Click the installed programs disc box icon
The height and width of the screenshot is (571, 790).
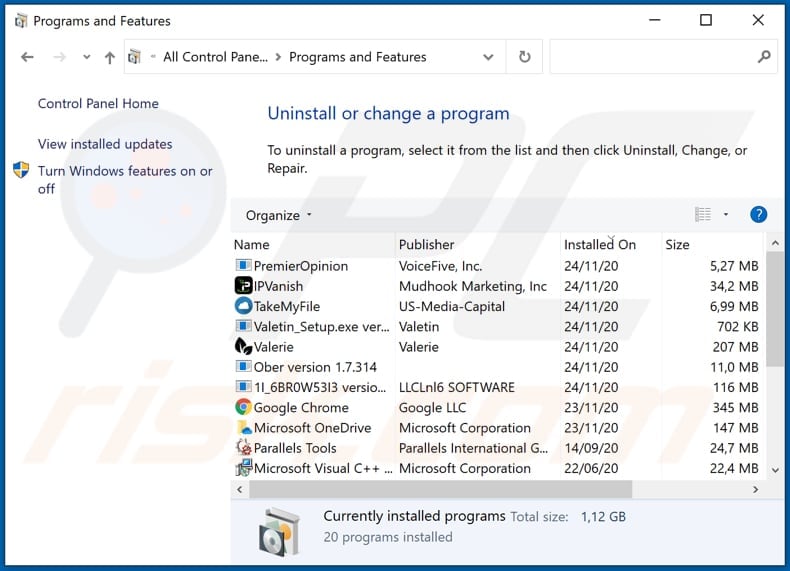tap(279, 532)
